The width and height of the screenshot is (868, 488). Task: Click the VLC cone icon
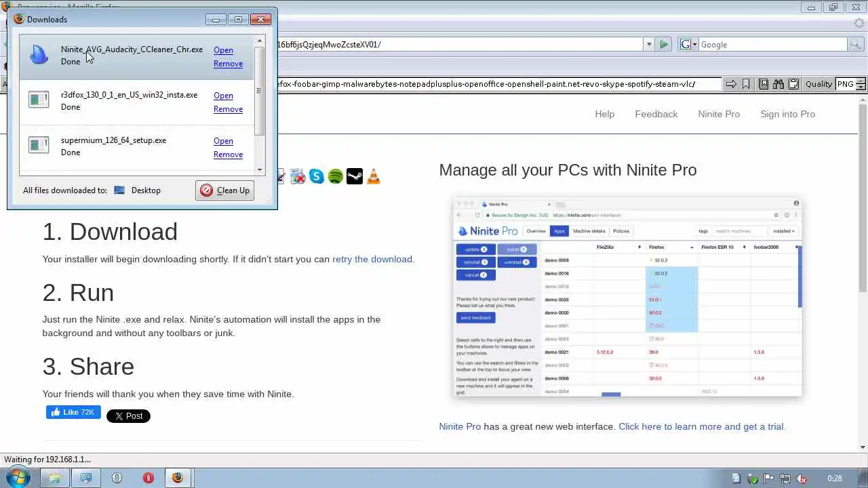point(373,177)
